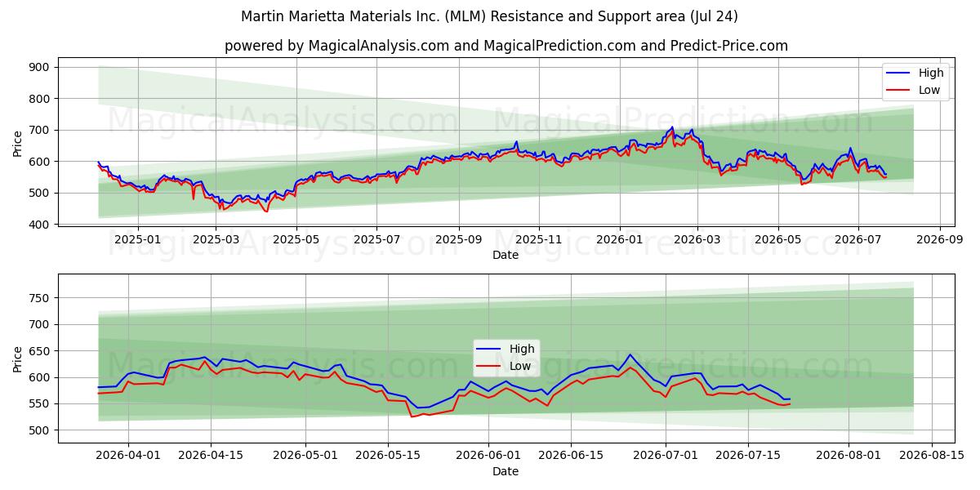This screenshot has height=490, width=980.
Task: Click the 'Date' axis label under the bottom chart
Action: tap(506, 471)
